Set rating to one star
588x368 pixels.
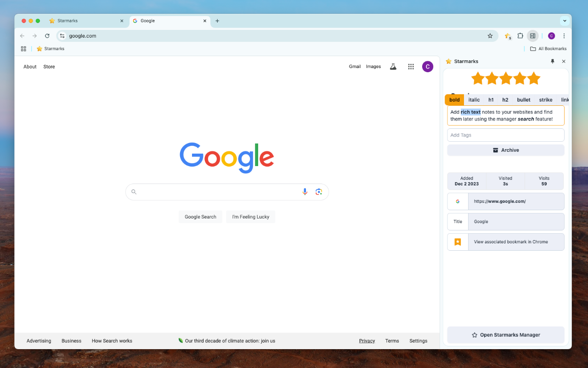[x=478, y=78]
